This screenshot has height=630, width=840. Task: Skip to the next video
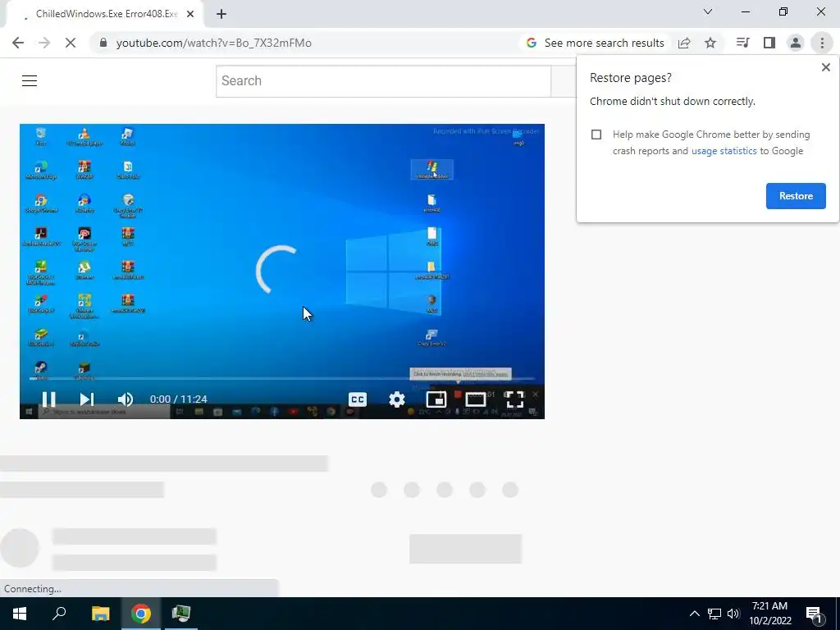click(87, 399)
